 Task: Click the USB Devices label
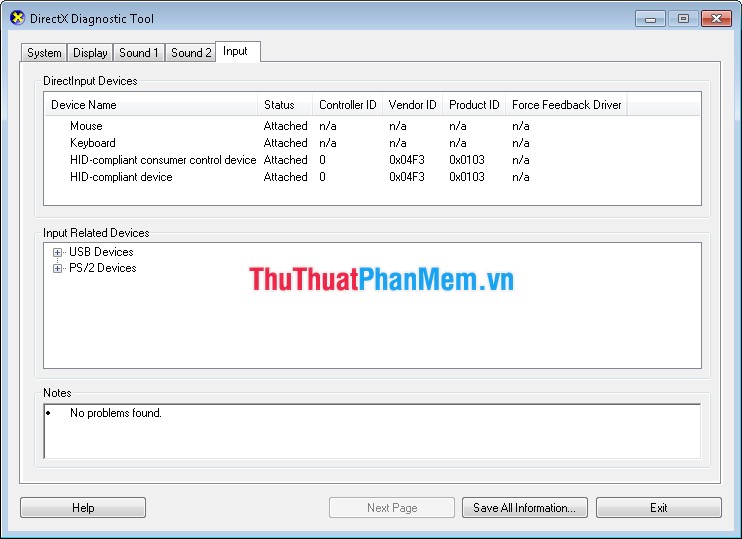101,252
